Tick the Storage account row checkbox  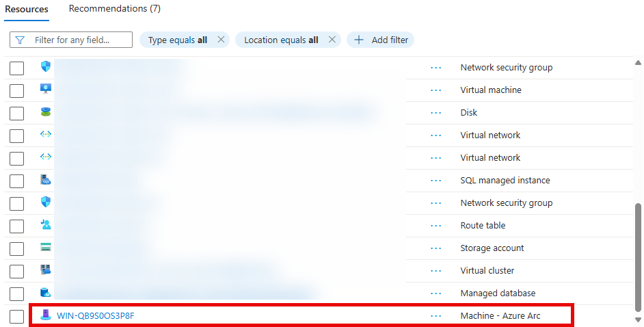pos(17,248)
